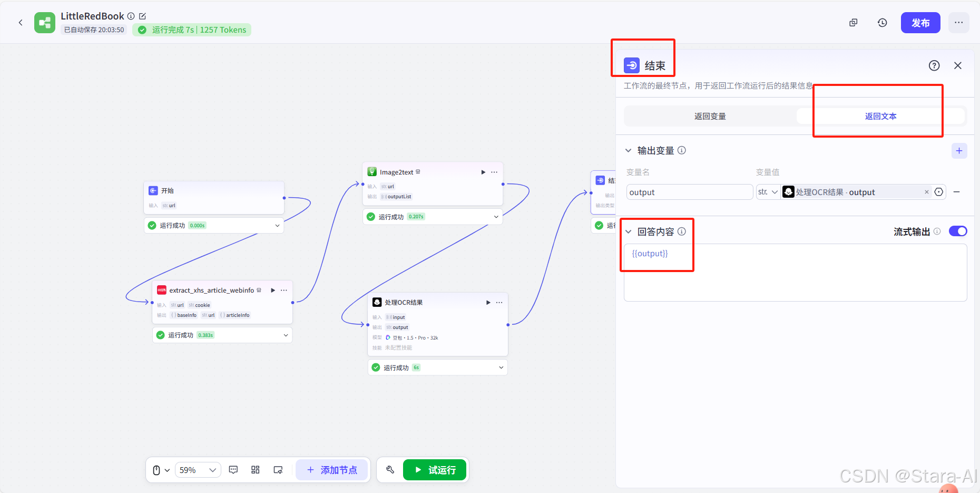The image size is (980, 493).
Task: Select the extract_xhs_article_webinfo node icon
Action: (x=162, y=290)
